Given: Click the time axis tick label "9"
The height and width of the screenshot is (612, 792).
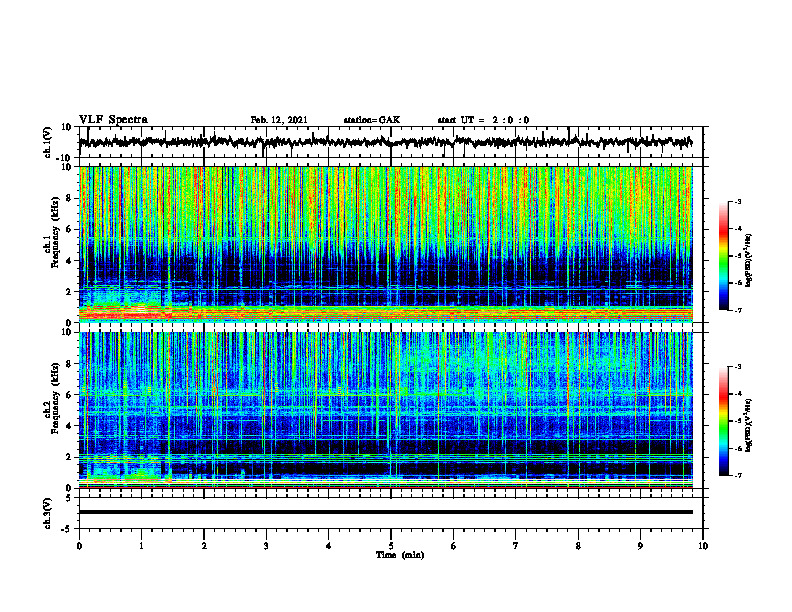Looking at the screenshot, I should pos(640,546).
